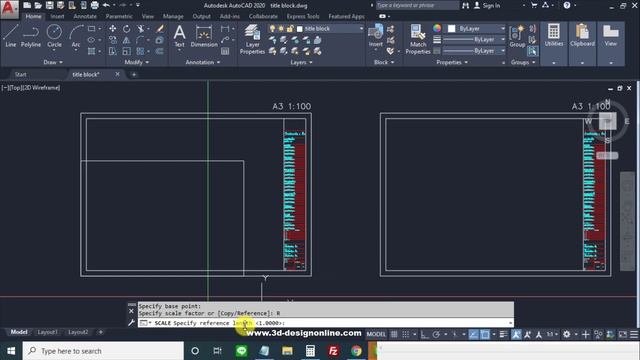Open the title block layer dropdown
Screen dimensions: 640x360
click(361, 29)
